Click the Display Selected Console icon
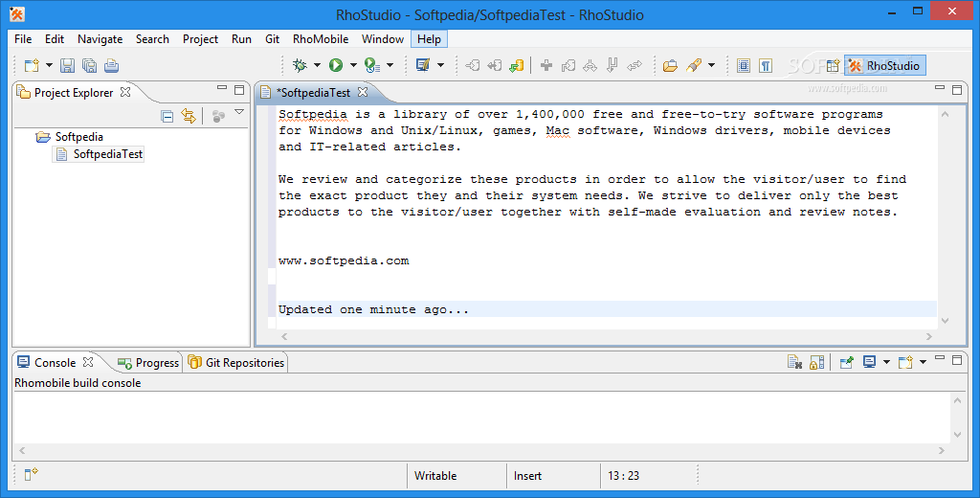 [869, 362]
